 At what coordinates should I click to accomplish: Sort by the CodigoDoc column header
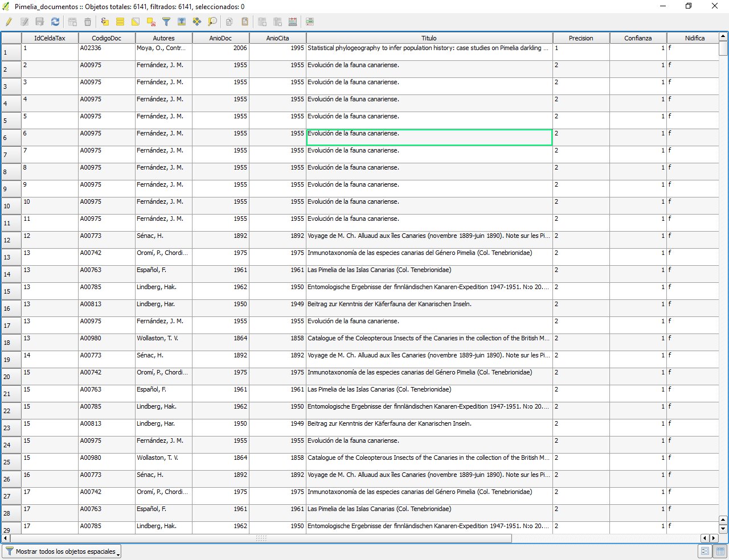(107, 38)
